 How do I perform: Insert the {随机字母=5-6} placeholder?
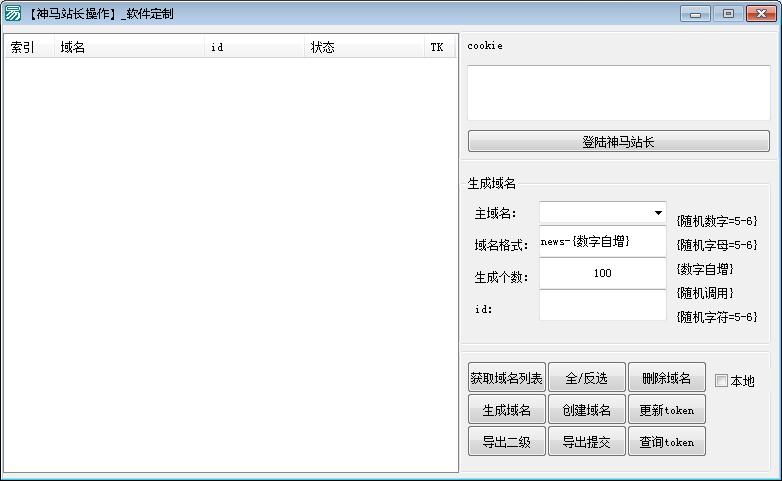tap(717, 244)
